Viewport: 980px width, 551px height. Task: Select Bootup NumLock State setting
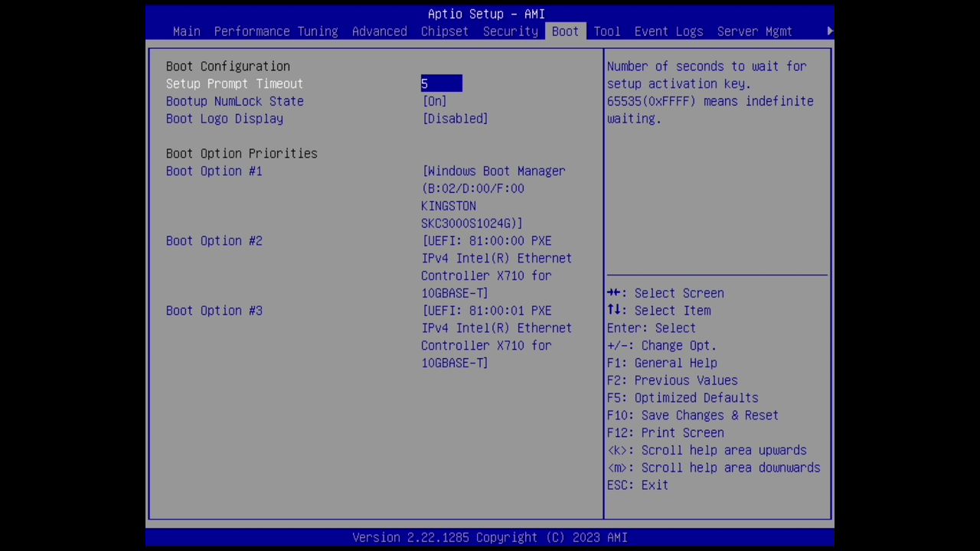[x=234, y=101]
